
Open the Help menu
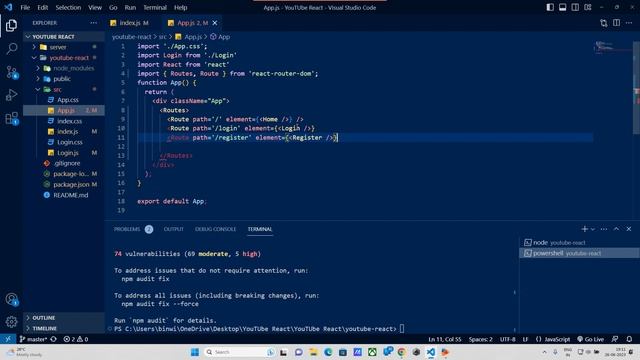point(180,7)
